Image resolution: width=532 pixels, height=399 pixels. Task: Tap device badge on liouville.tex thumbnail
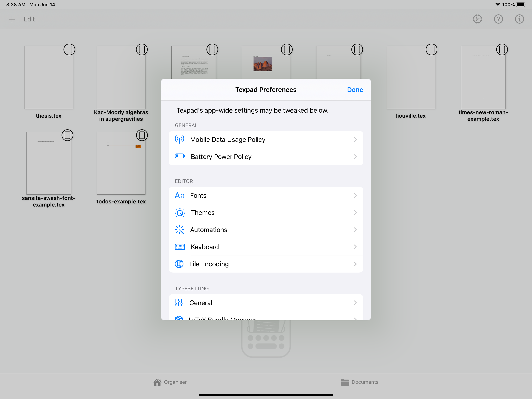432,49
